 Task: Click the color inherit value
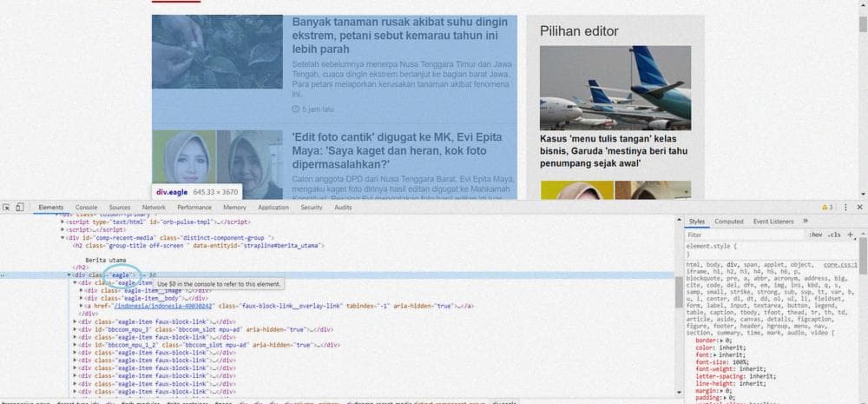click(x=731, y=348)
